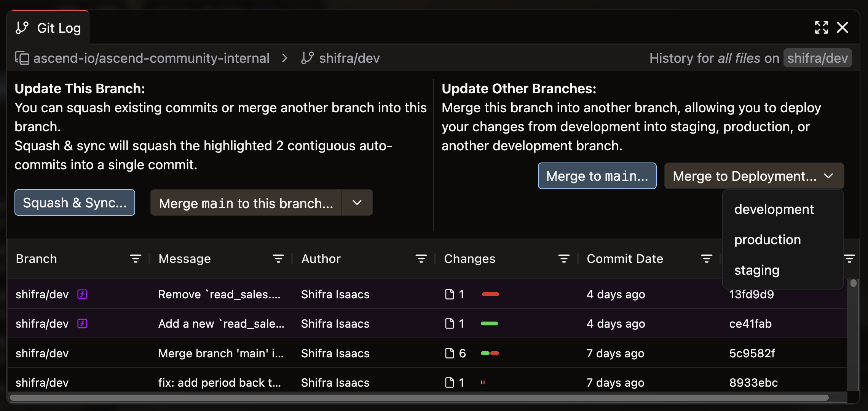Open the Changes column filter
This screenshot has width=868, height=411.
click(563, 259)
